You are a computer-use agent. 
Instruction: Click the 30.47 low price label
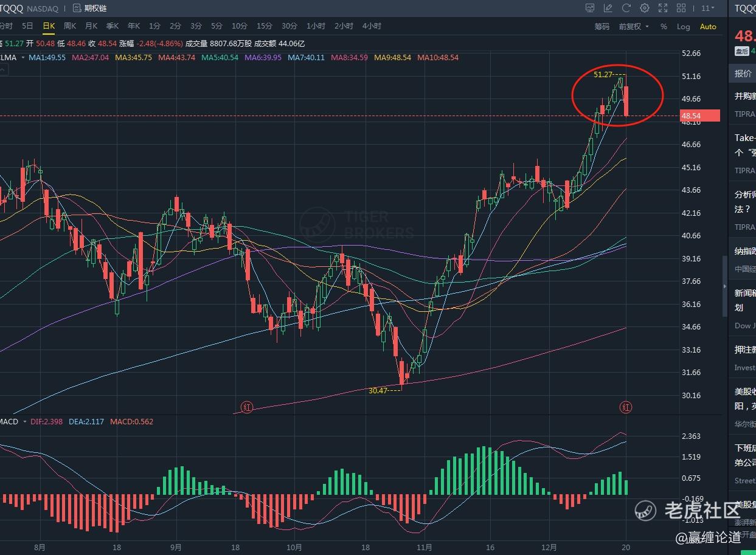378,391
